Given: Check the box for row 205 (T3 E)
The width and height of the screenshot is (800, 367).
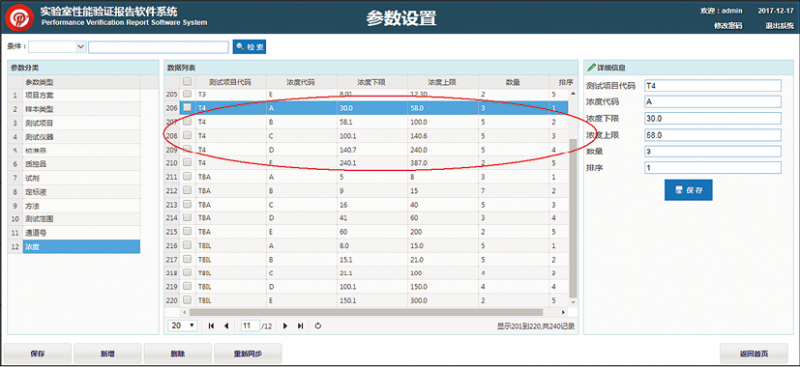Looking at the screenshot, I should pyautogui.click(x=187, y=94).
